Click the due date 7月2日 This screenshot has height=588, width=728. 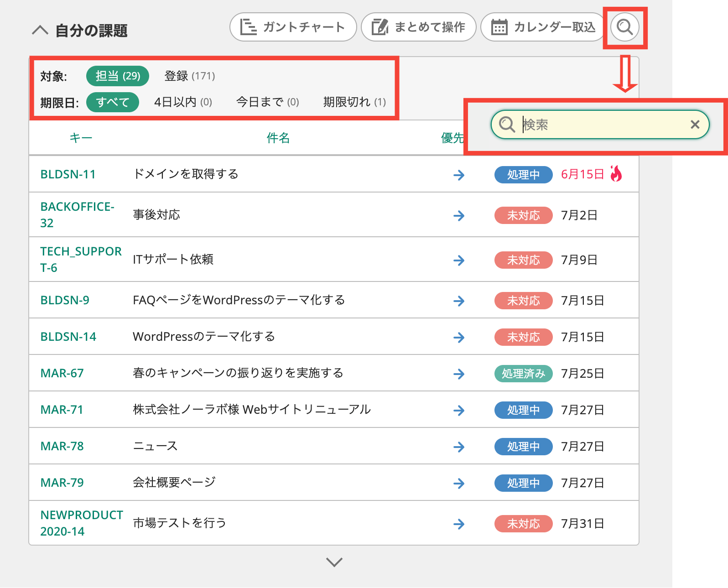pyautogui.click(x=579, y=215)
